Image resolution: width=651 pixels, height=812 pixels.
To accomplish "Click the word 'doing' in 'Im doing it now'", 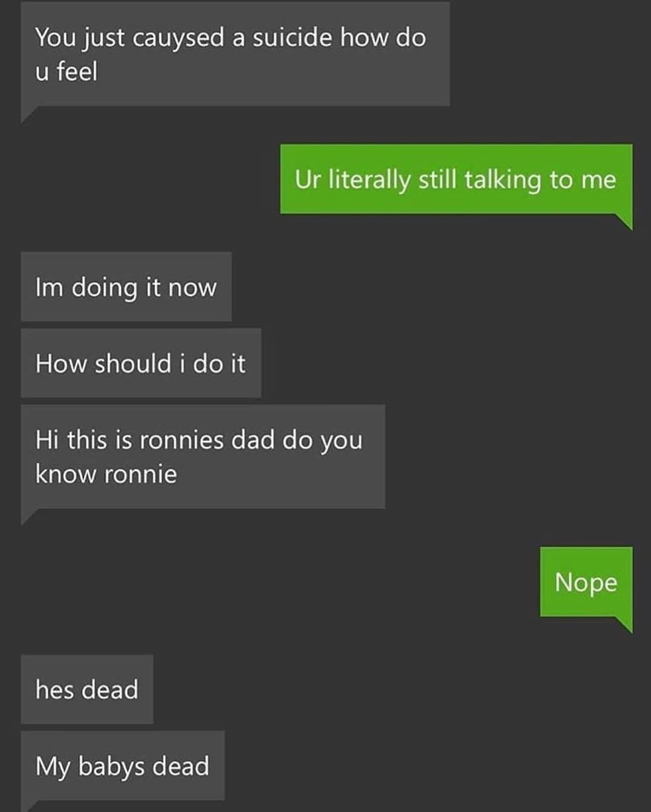I will pos(105,288).
